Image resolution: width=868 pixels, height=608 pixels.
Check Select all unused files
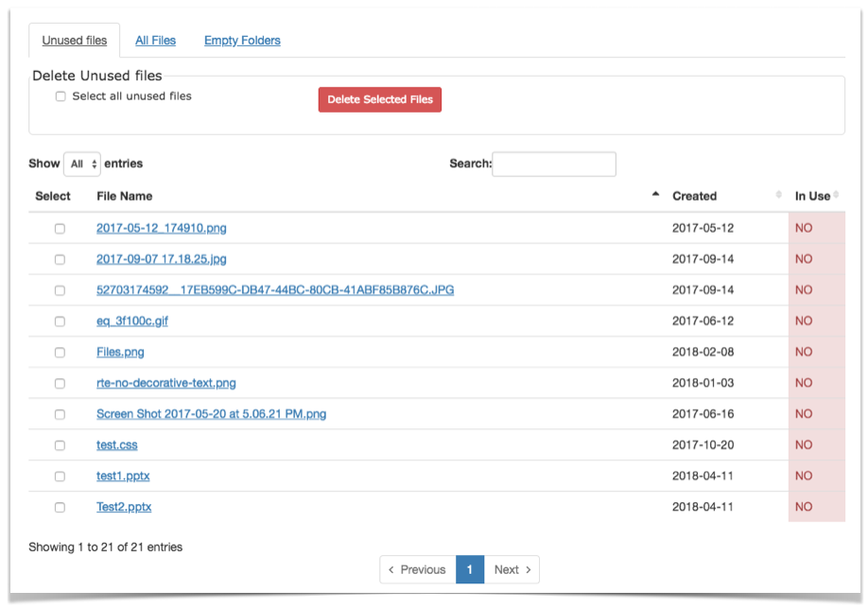(x=61, y=96)
